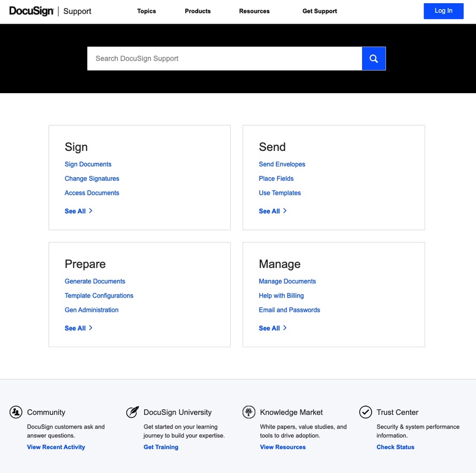Open the Access Documents link
Viewport: 476px width, 473px height.
pos(92,193)
